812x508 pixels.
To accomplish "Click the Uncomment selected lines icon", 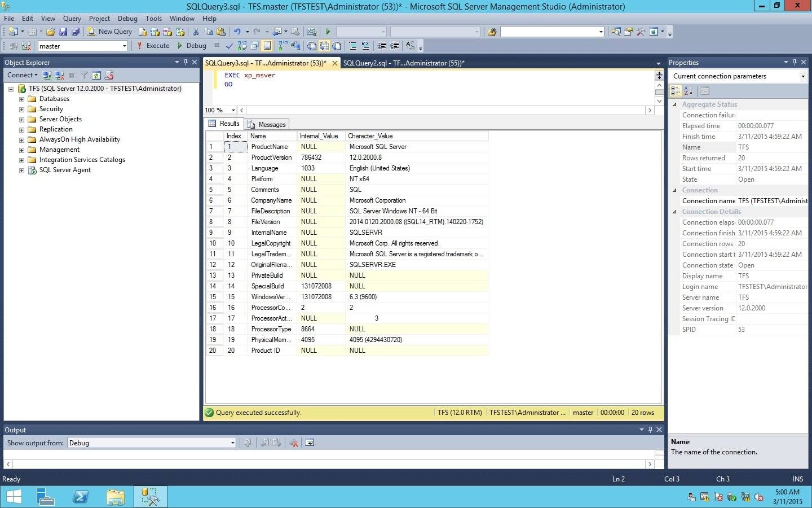I will point(365,46).
